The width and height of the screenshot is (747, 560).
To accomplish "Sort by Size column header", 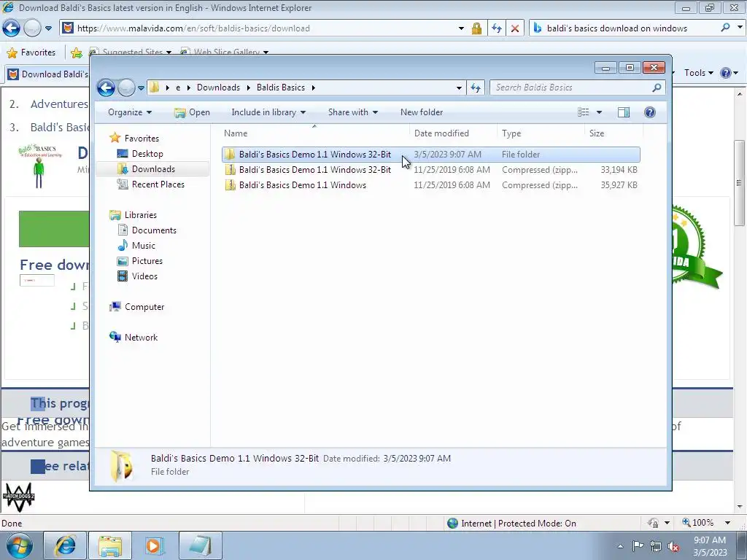I will point(614,133).
